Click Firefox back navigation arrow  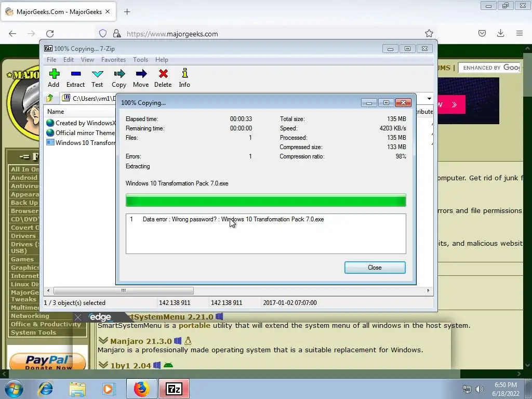tap(12, 33)
